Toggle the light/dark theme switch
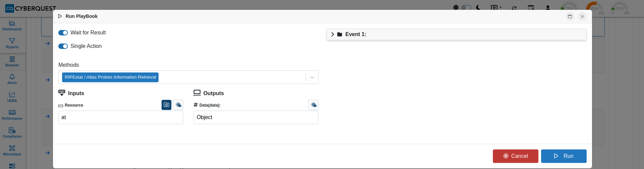Image resolution: width=644 pixels, height=169 pixels. (x=466, y=7)
